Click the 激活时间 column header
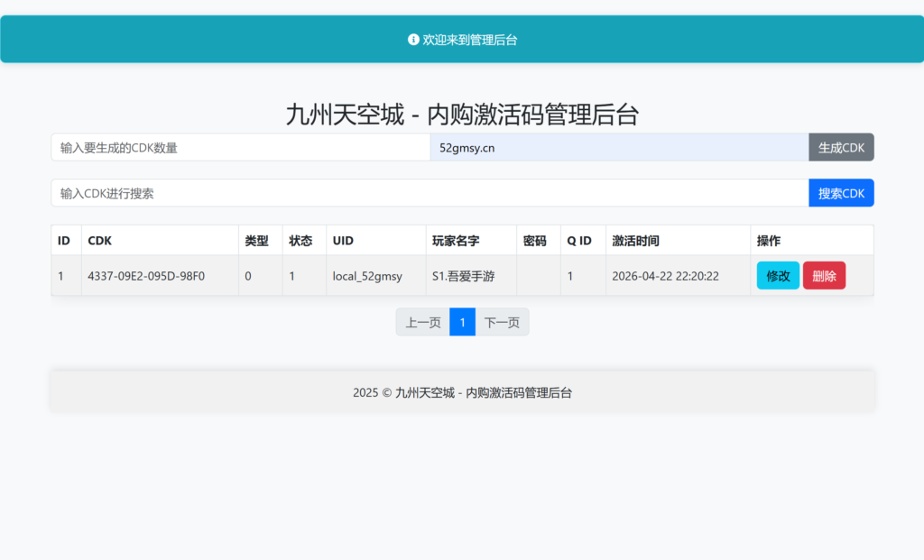The width and height of the screenshot is (924, 560). pos(635,241)
